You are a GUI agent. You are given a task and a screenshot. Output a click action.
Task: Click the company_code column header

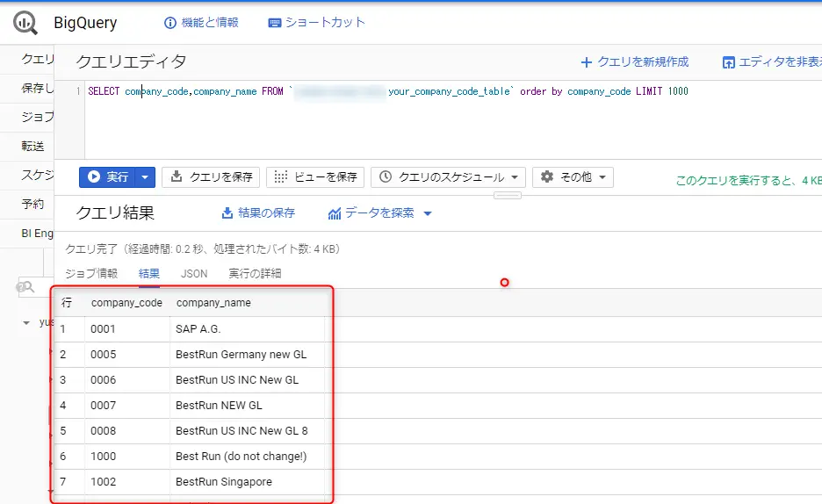pyautogui.click(x=126, y=303)
